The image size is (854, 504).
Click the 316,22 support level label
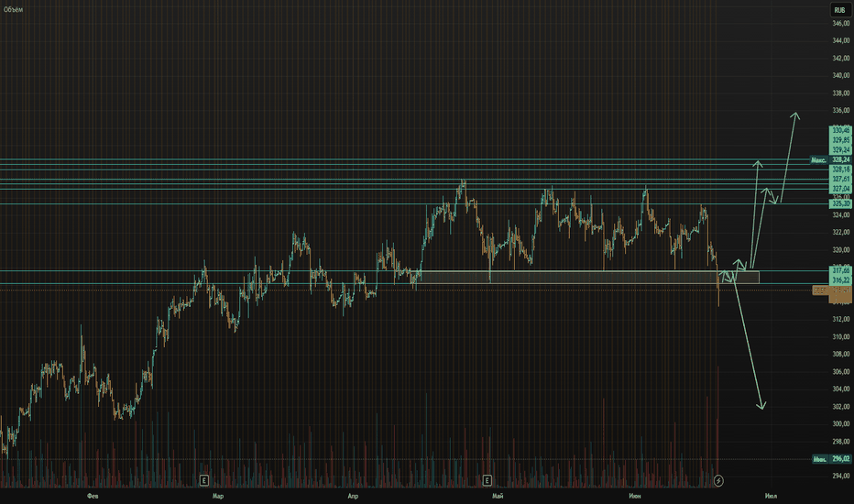(x=840, y=280)
